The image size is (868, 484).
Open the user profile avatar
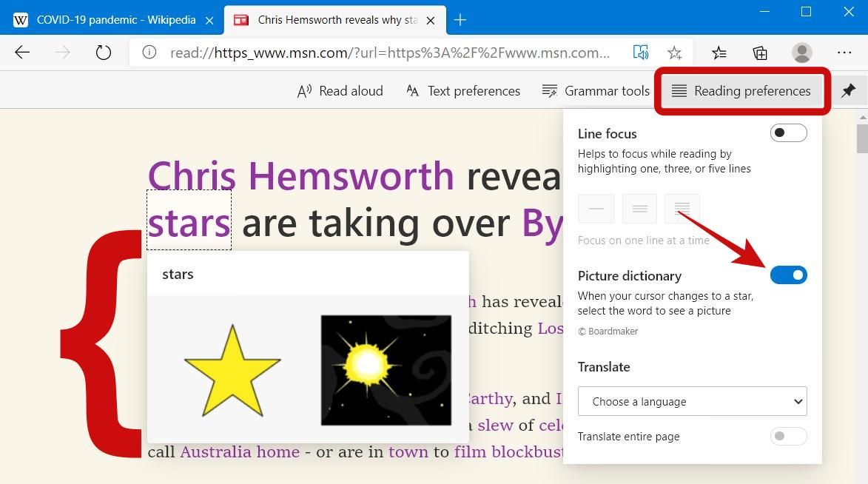coord(801,53)
